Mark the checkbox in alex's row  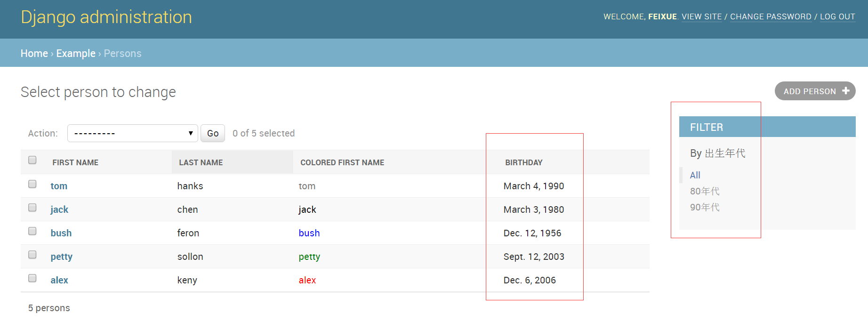click(32, 278)
